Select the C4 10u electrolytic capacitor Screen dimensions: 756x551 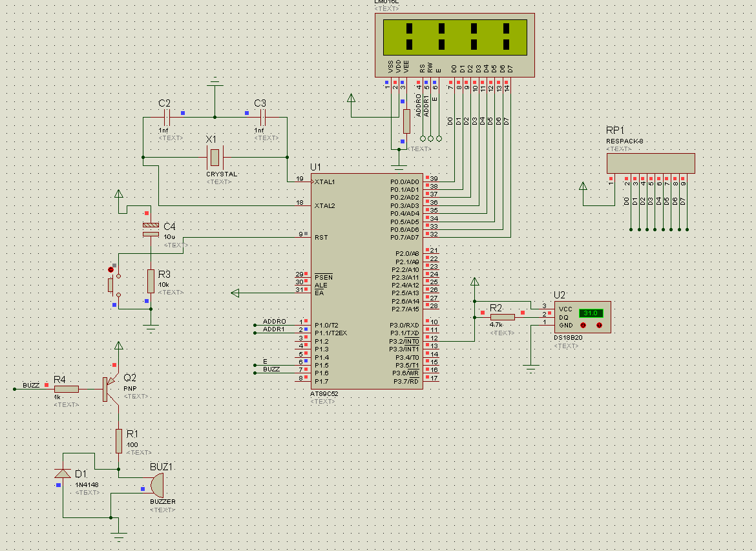point(150,229)
